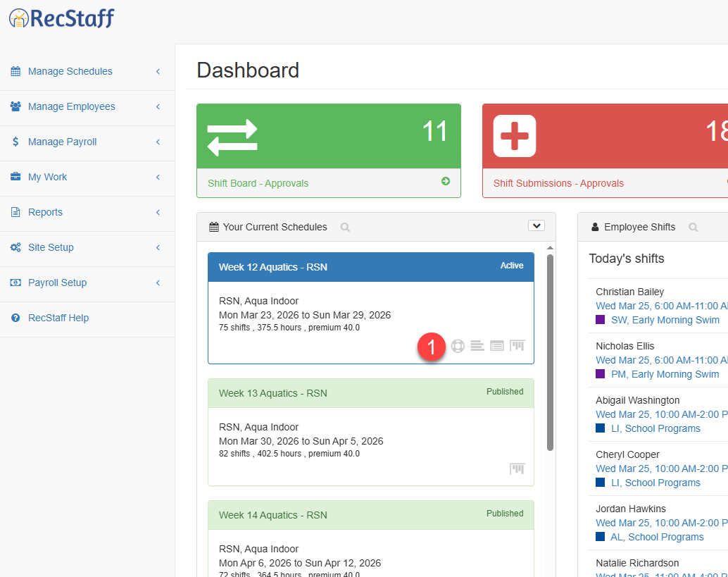The height and width of the screenshot is (577, 728).
Task: Click the name Jordan Hawkins
Action: click(x=631, y=509)
